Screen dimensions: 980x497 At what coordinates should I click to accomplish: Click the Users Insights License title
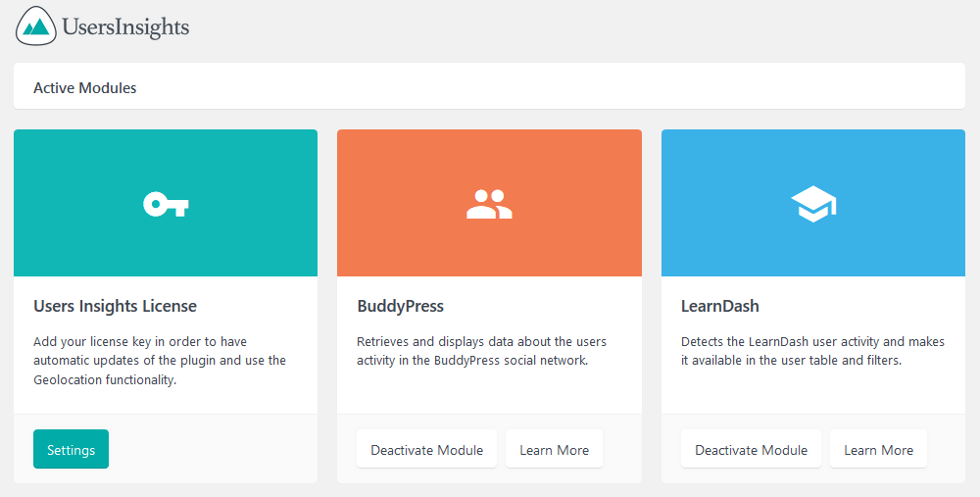(x=115, y=306)
